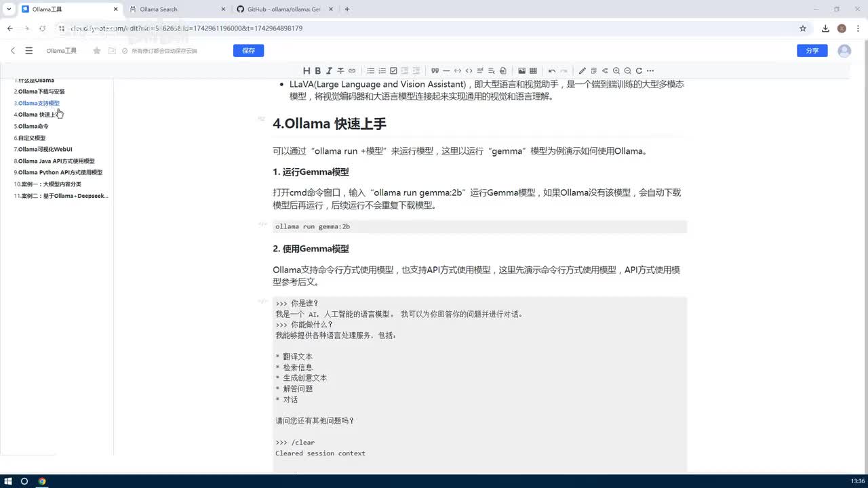868x488 pixels.
Task: Open more toolbar options ellipsis
Action: 650,70
